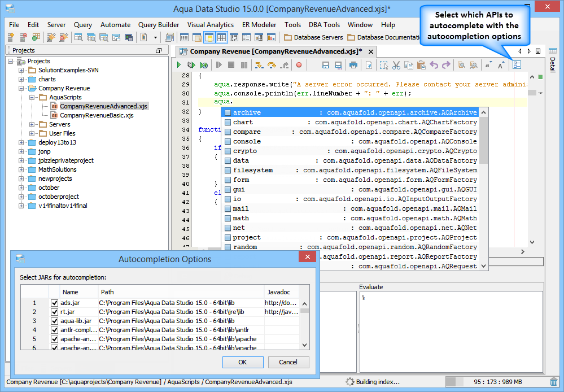The width and height of the screenshot is (564, 392).
Task: Collapse the Company Revenue project node
Action: tap(21, 88)
